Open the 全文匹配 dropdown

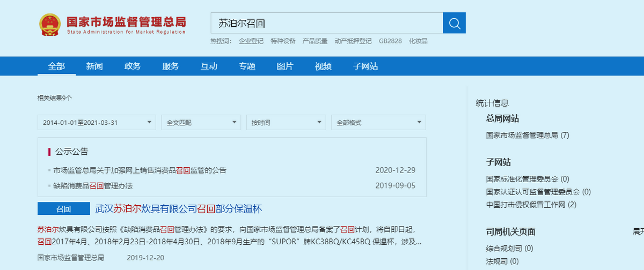click(x=201, y=123)
